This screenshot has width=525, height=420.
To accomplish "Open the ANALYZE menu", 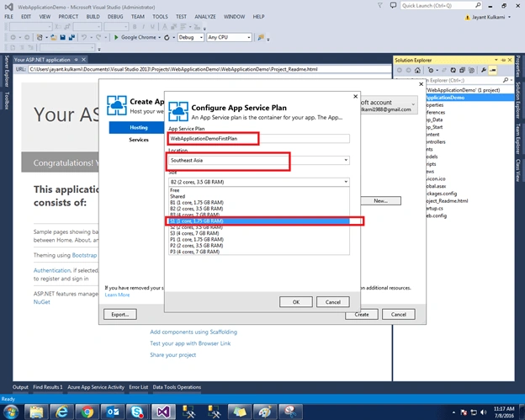I will (x=205, y=16).
